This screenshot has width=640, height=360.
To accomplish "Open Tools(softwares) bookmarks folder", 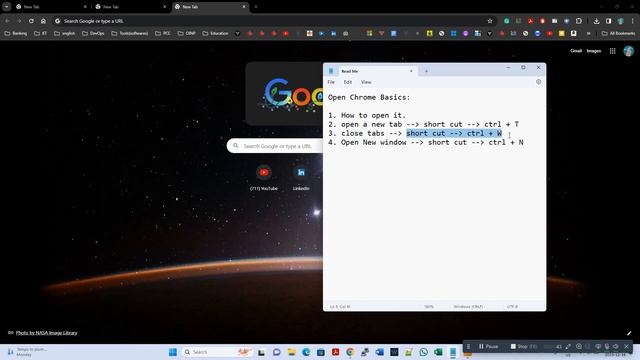I will [130, 33].
